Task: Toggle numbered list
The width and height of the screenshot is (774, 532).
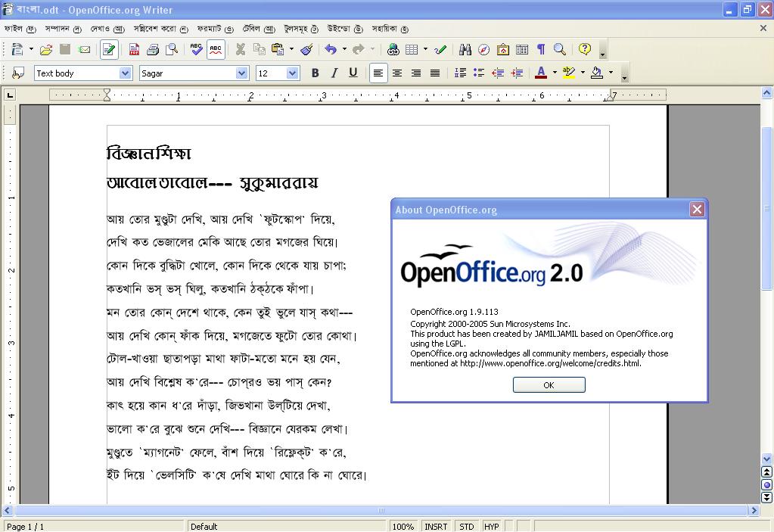Action: pos(460,73)
